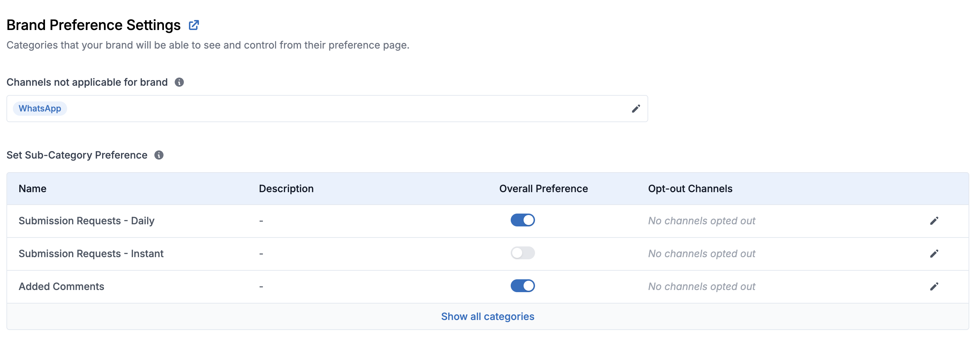Click the Opt-out Channels column header
This screenshot has width=980, height=350.
(690, 189)
